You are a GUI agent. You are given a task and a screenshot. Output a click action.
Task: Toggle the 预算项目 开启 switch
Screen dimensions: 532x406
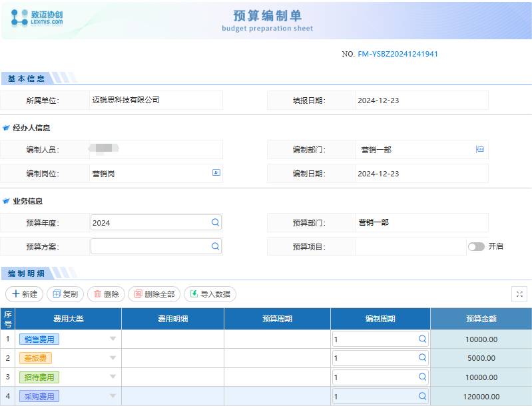(x=476, y=246)
